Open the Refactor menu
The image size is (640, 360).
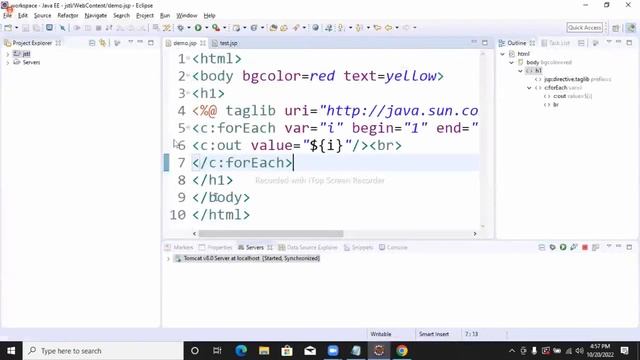68,16
